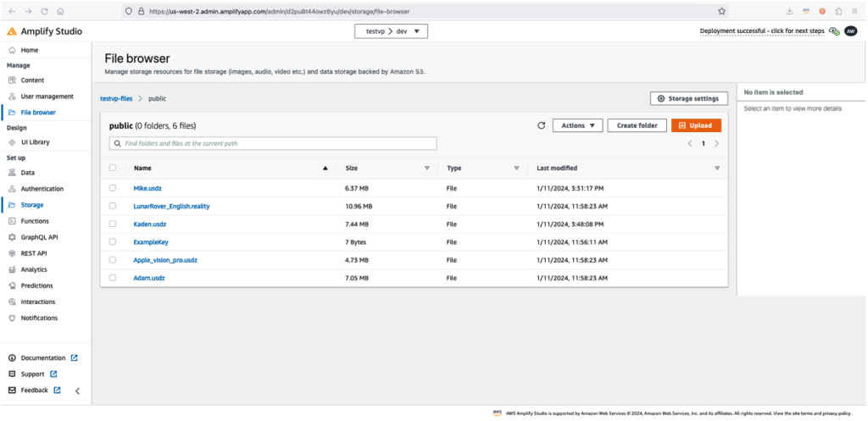Reload the browser page
The image size is (868, 421).
pyautogui.click(x=44, y=11)
